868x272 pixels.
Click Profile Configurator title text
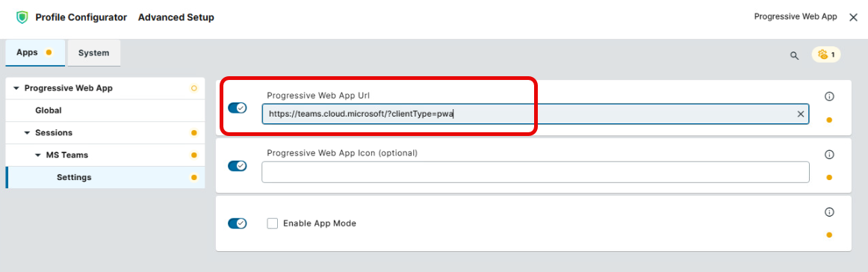[x=81, y=17]
